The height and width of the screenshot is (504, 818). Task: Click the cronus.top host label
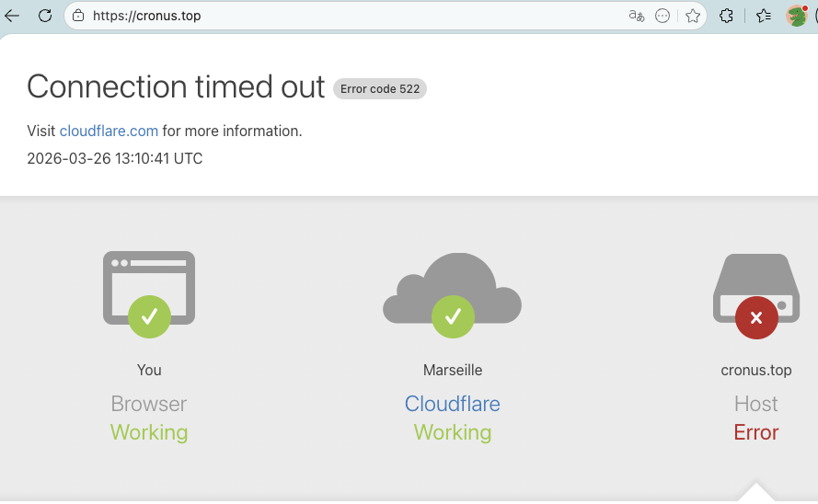755,370
